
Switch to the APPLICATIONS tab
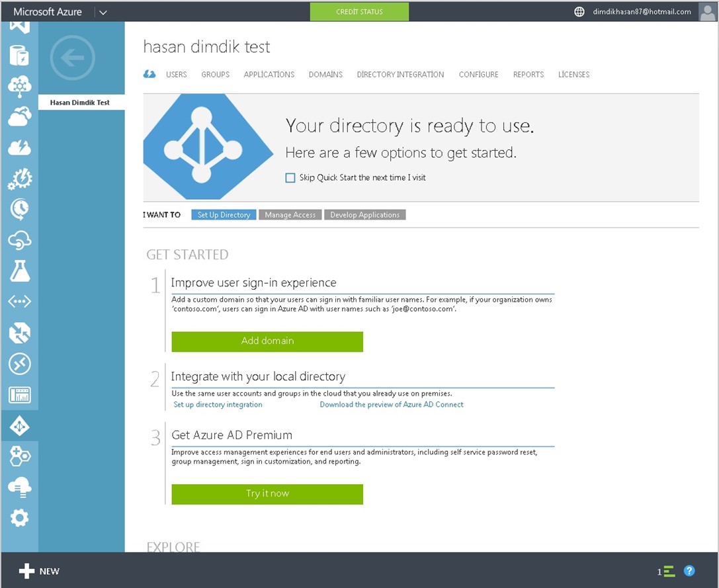click(269, 74)
